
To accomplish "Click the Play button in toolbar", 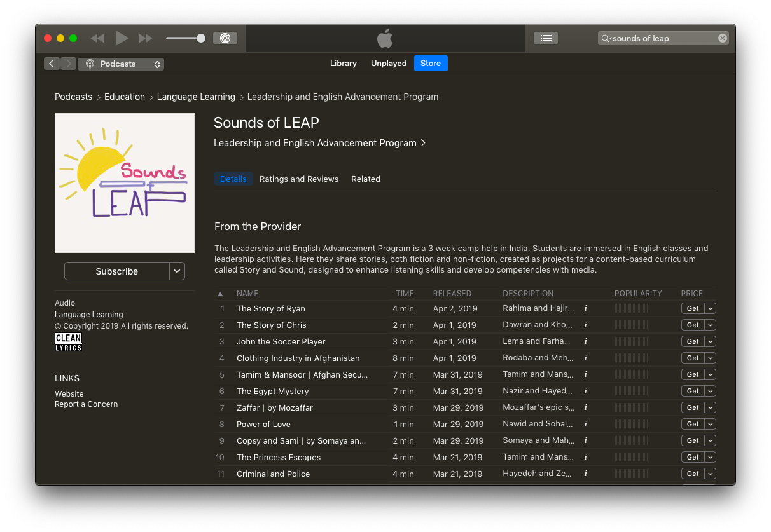I will (x=122, y=38).
